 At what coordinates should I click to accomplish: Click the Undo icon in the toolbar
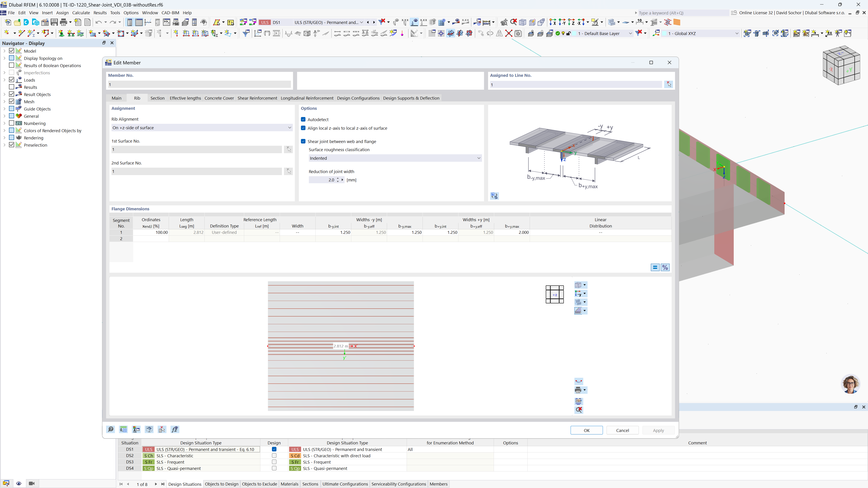[98, 22]
